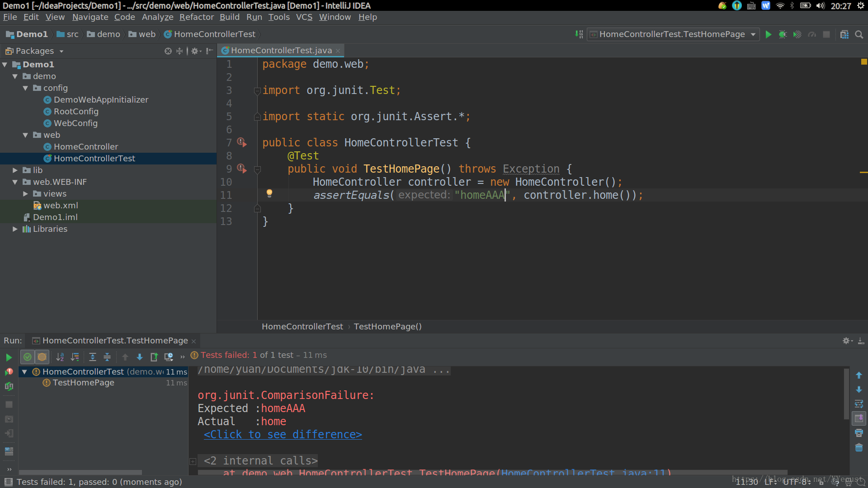
Task: Click the console vertical scrollbar
Action: (846, 394)
